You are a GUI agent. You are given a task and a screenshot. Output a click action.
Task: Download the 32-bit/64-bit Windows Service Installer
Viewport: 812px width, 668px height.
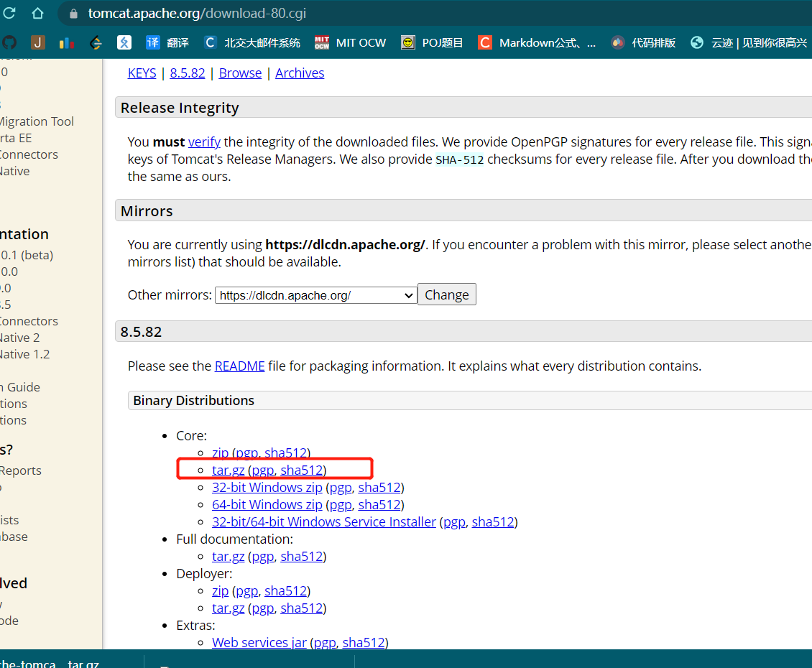324,522
